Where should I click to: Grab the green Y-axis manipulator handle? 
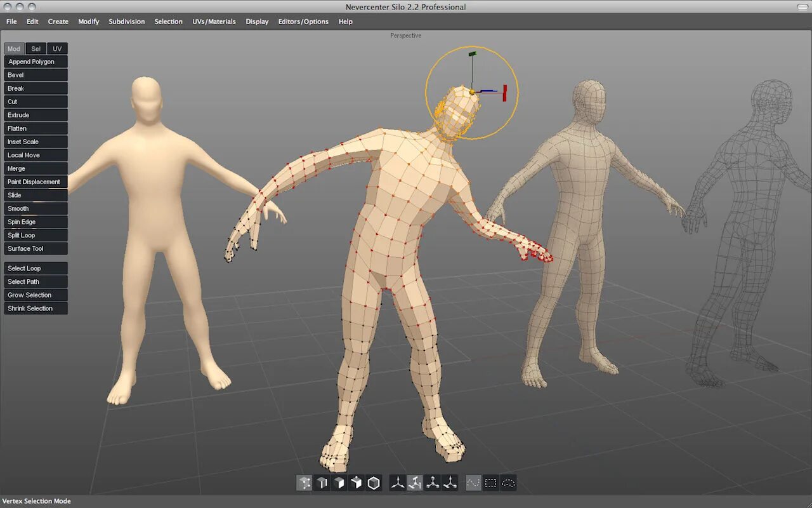point(472,54)
